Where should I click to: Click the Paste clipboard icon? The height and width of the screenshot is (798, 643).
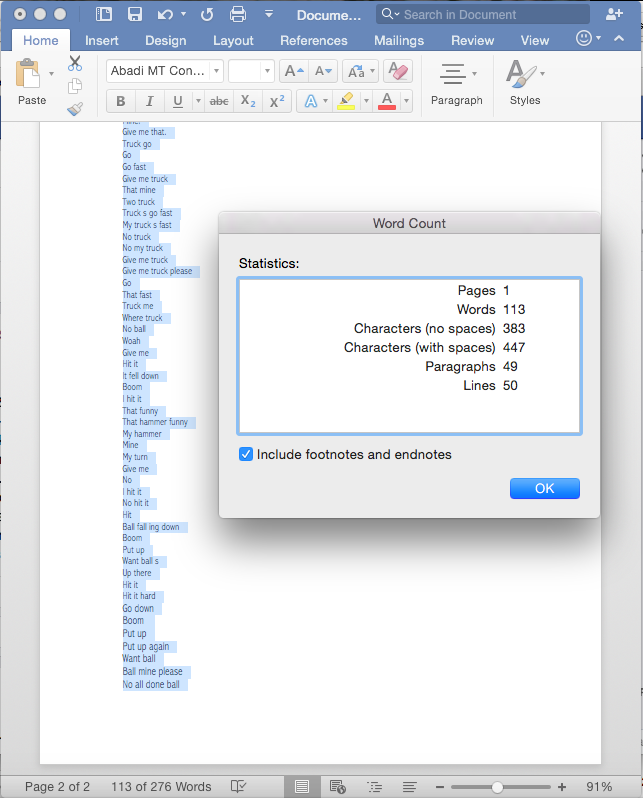click(x=27, y=74)
